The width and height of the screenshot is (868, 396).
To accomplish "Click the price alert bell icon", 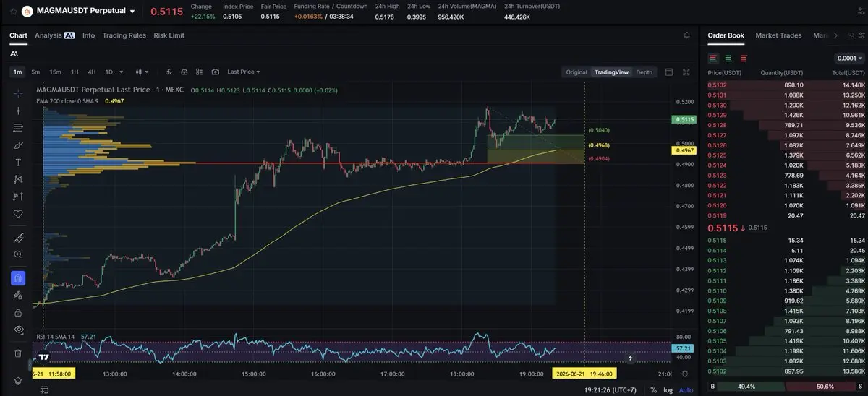I will (686, 35).
